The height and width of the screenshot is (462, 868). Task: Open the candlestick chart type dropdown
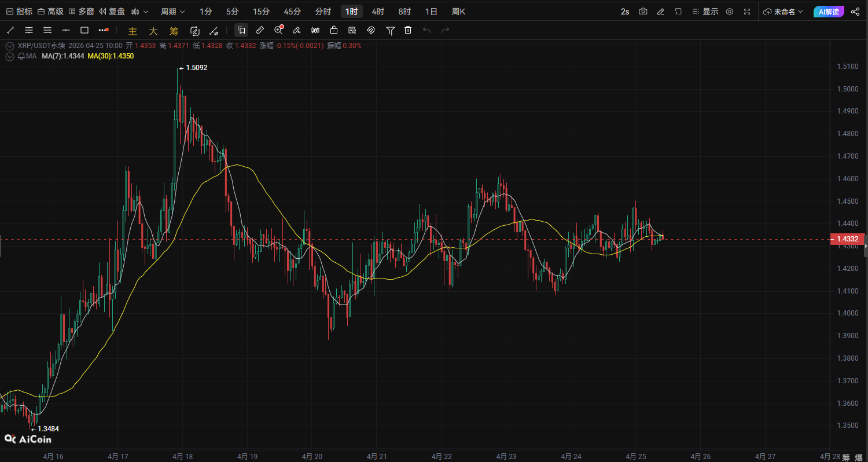140,12
